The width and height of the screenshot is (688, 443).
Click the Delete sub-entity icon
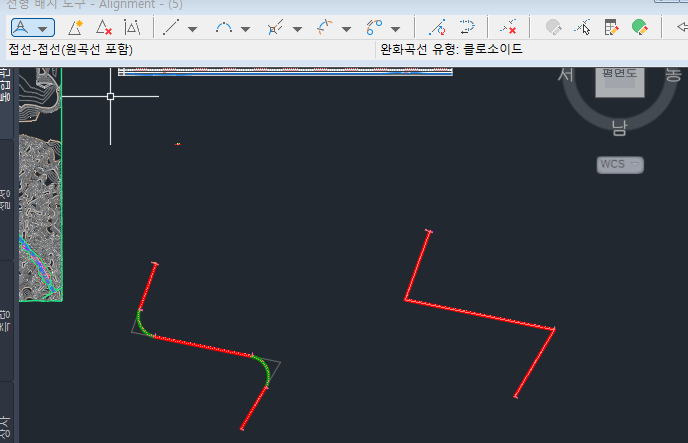(509, 27)
